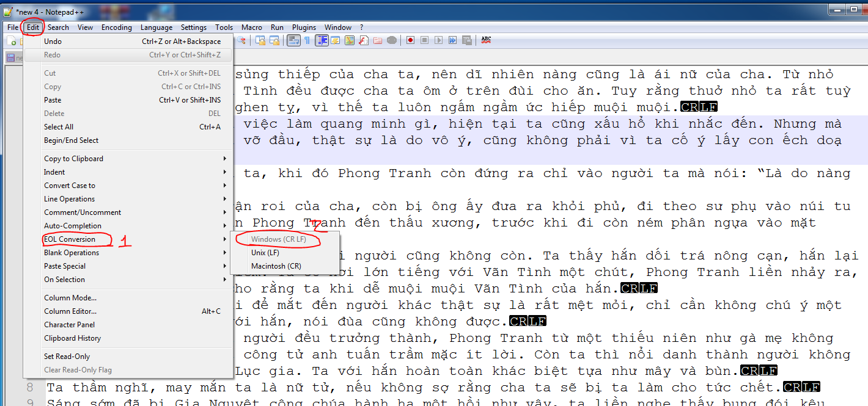This screenshot has height=406, width=868.
Task: Open the Encoding menu
Action: [x=116, y=27]
